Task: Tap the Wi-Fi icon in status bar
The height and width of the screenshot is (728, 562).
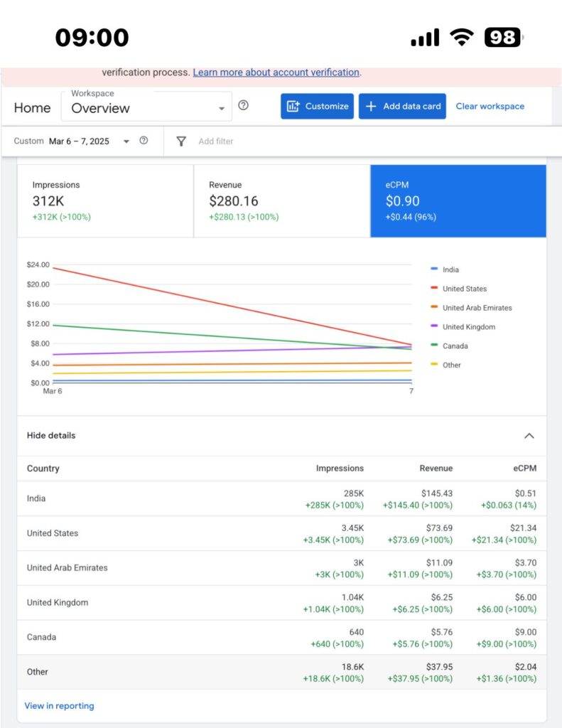Action: click(462, 38)
